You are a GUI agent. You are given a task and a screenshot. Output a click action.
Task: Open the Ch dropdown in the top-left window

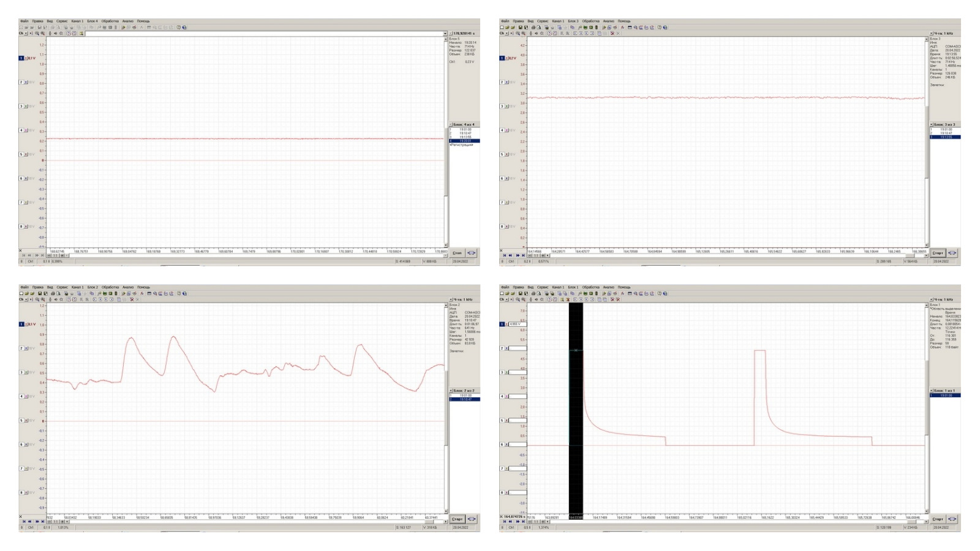[26, 33]
